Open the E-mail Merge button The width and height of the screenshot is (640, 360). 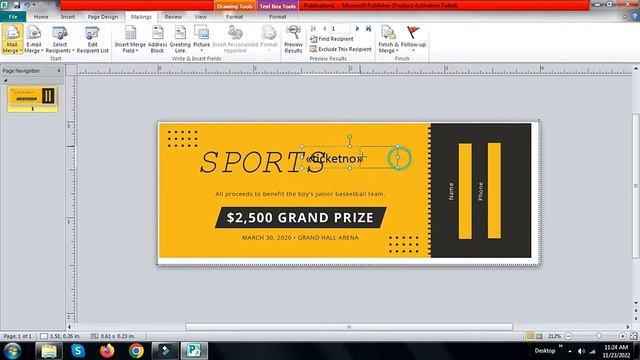click(x=33, y=39)
